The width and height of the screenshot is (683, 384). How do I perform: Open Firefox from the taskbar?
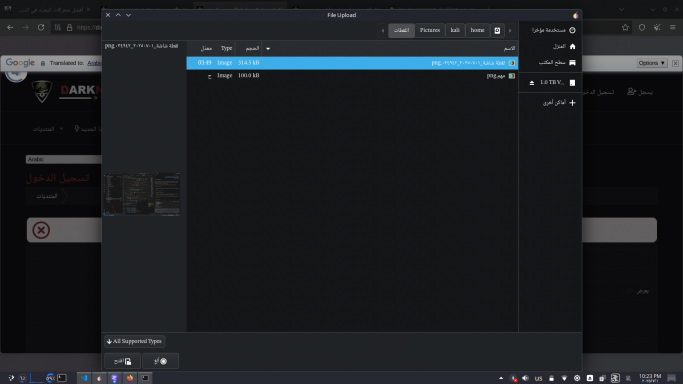[x=129, y=378]
